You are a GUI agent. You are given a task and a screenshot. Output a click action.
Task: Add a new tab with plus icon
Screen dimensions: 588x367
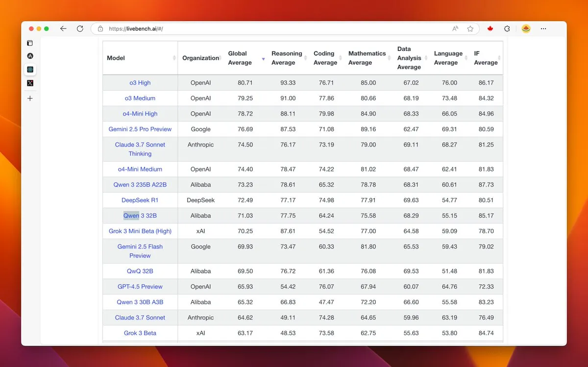(x=30, y=98)
